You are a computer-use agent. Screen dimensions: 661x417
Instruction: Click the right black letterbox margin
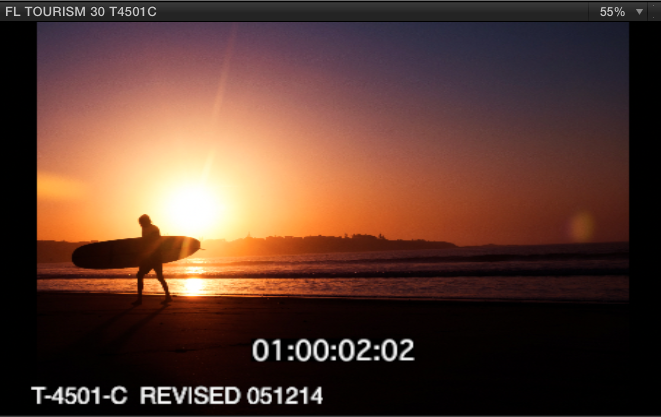(644, 200)
